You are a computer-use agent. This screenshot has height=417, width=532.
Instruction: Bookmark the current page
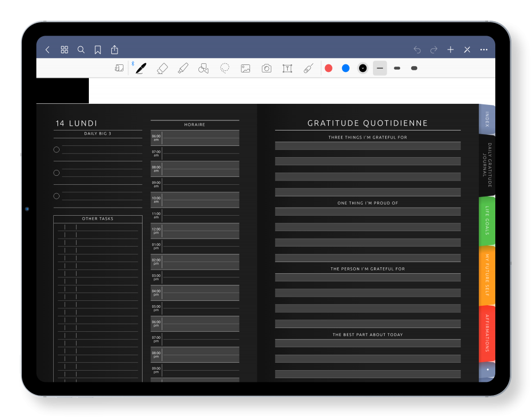(x=98, y=50)
